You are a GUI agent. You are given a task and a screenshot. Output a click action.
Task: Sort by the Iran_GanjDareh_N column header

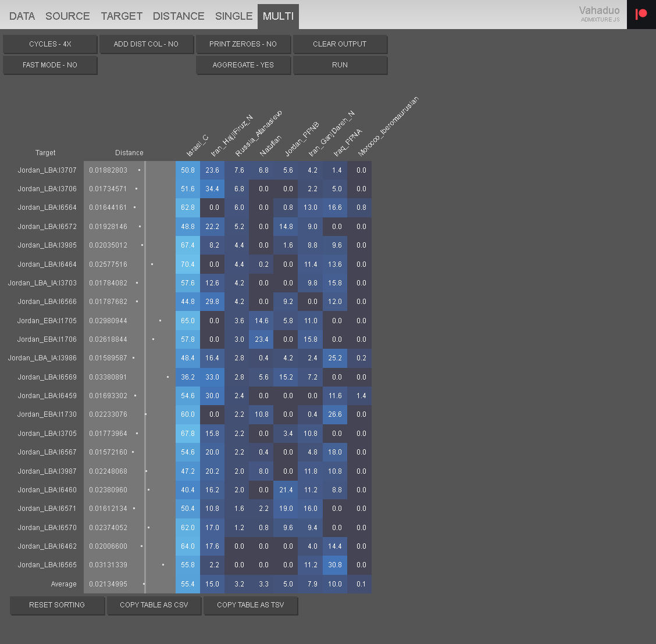pyautogui.click(x=331, y=134)
